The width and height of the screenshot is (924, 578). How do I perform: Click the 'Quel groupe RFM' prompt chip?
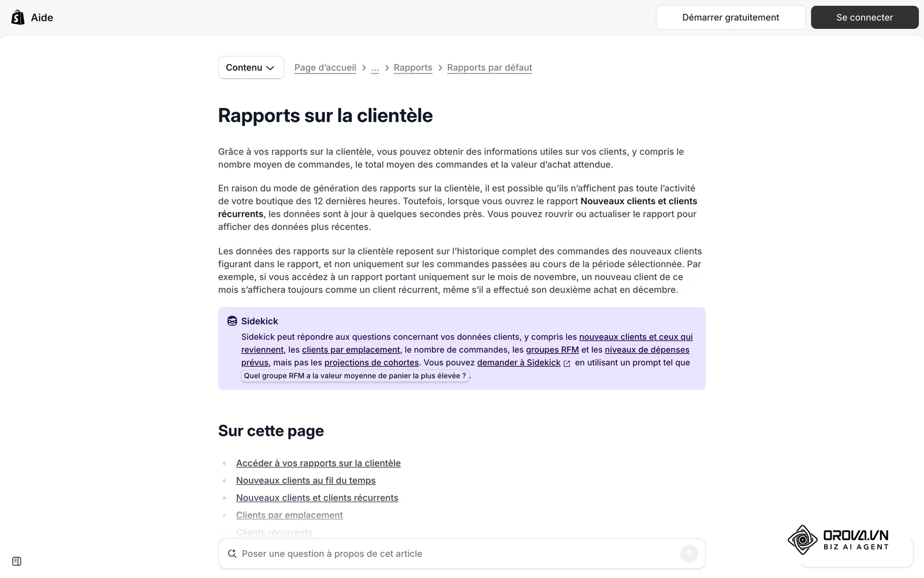pos(355,376)
